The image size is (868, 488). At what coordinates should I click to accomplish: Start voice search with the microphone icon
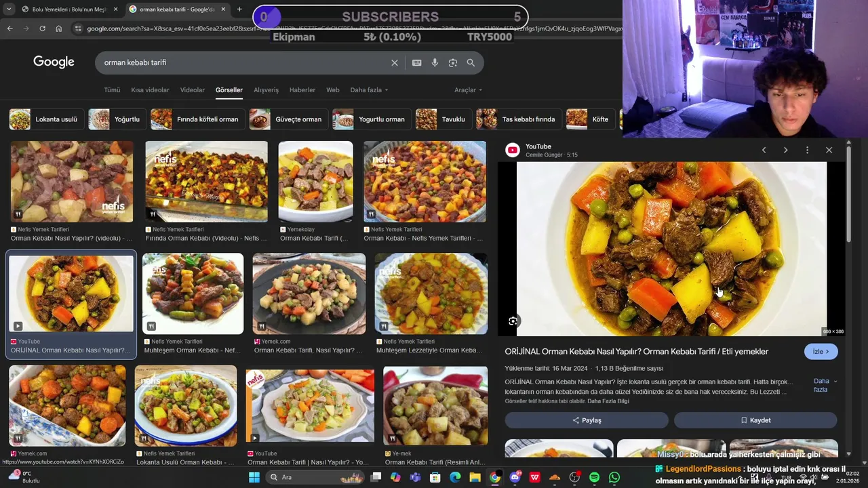435,62
